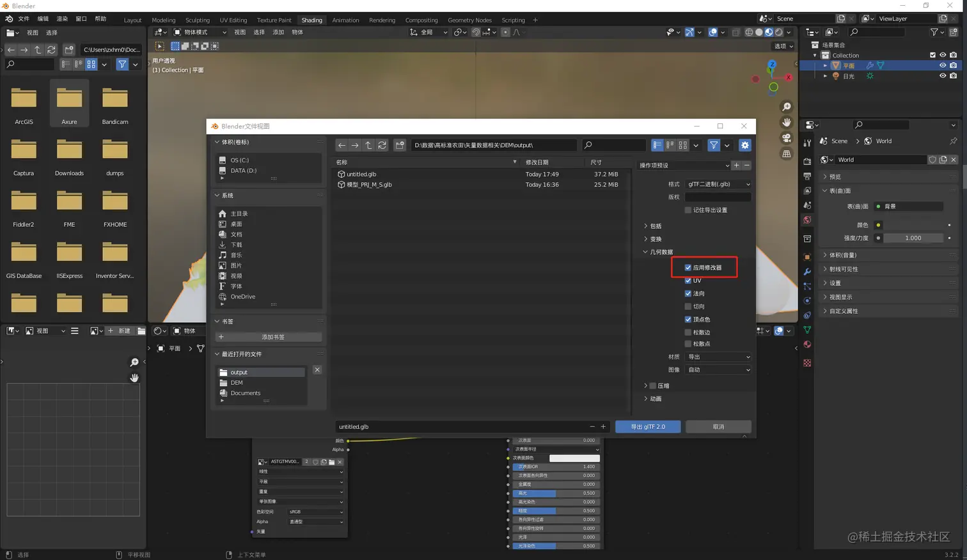Open the 文件 File menu
The width and height of the screenshot is (967, 560).
(x=24, y=19)
